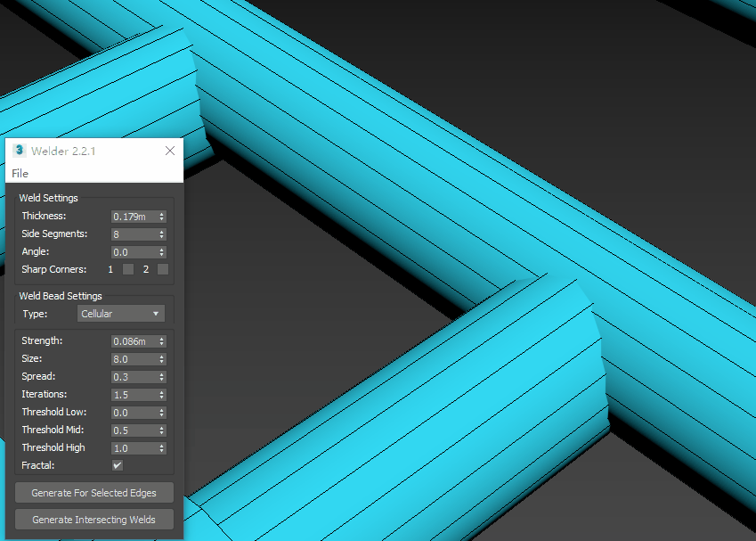Edit the Angle value field
The width and height of the screenshot is (756, 541).
pyautogui.click(x=134, y=252)
